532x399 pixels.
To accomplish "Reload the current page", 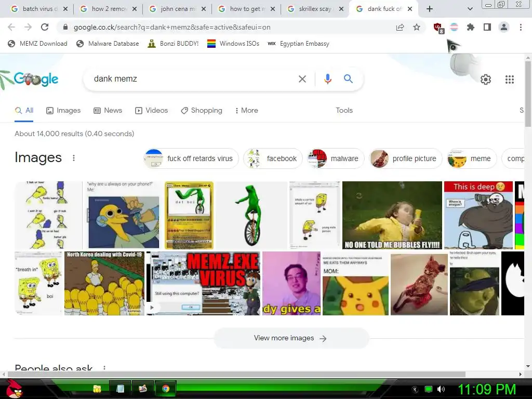I will (x=45, y=27).
